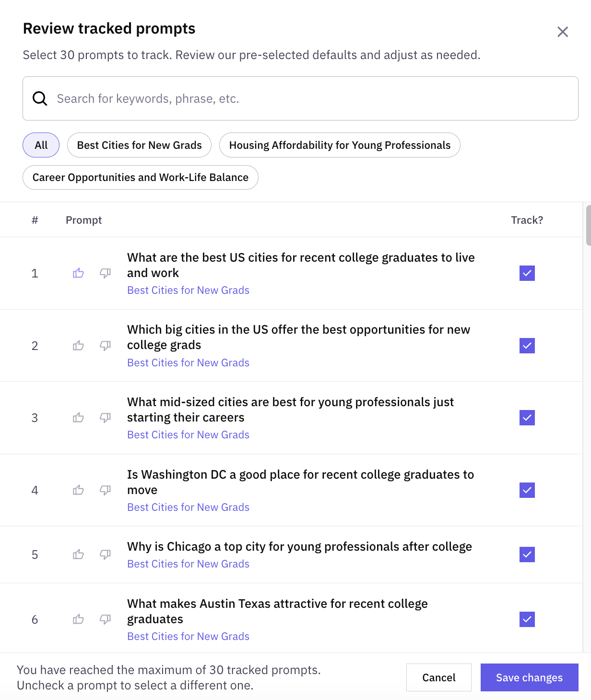Thumbs down the Chicago prompt
This screenshot has width=591, height=700.
105,555
